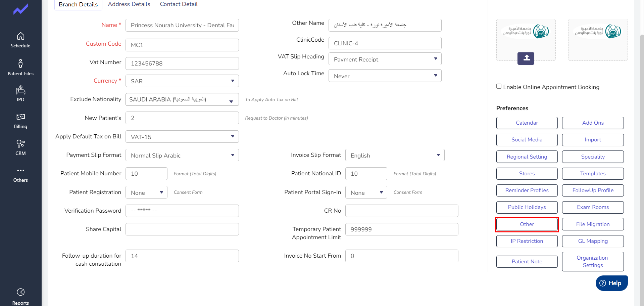Open Patient Note settings
This screenshot has height=306, width=644.
click(527, 262)
